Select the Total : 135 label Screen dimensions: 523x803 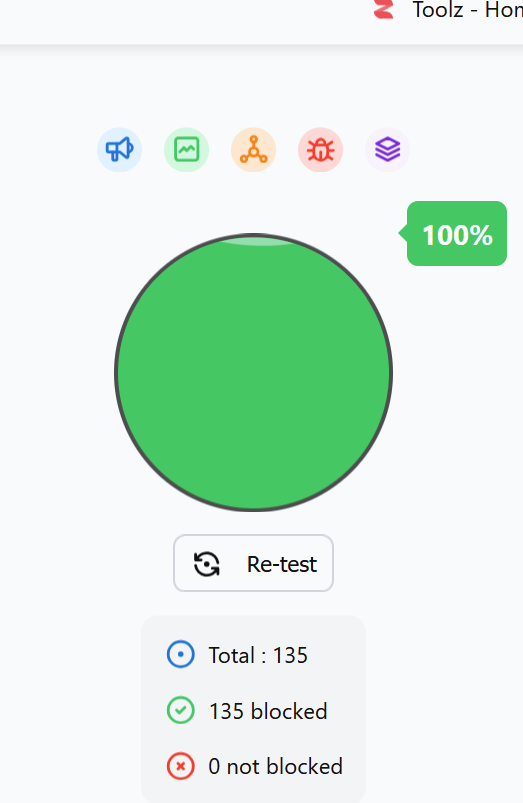(258, 655)
